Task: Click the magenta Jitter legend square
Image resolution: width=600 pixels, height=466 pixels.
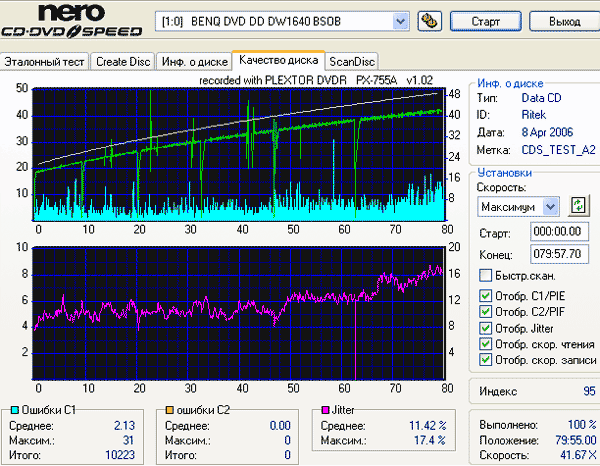Action: point(325,411)
